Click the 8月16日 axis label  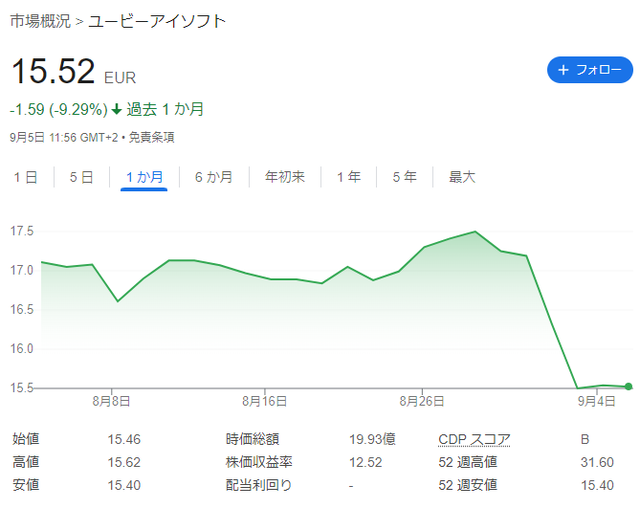pyautogui.click(x=264, y=402)
